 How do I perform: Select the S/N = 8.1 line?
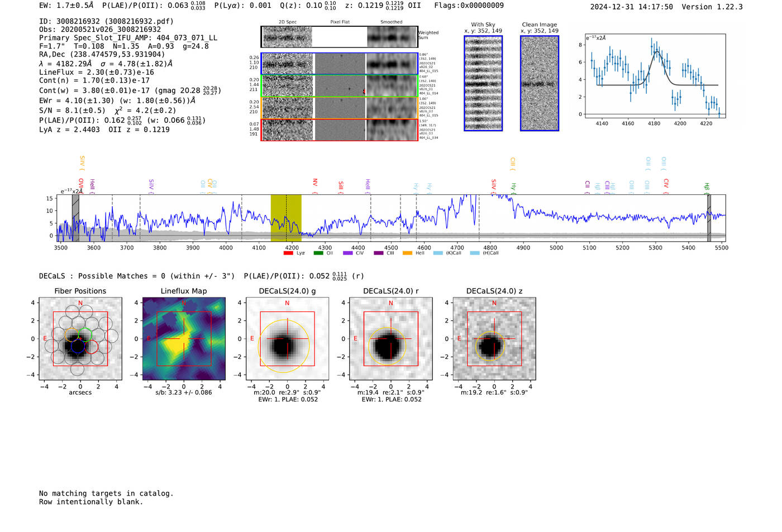[108, 111]
